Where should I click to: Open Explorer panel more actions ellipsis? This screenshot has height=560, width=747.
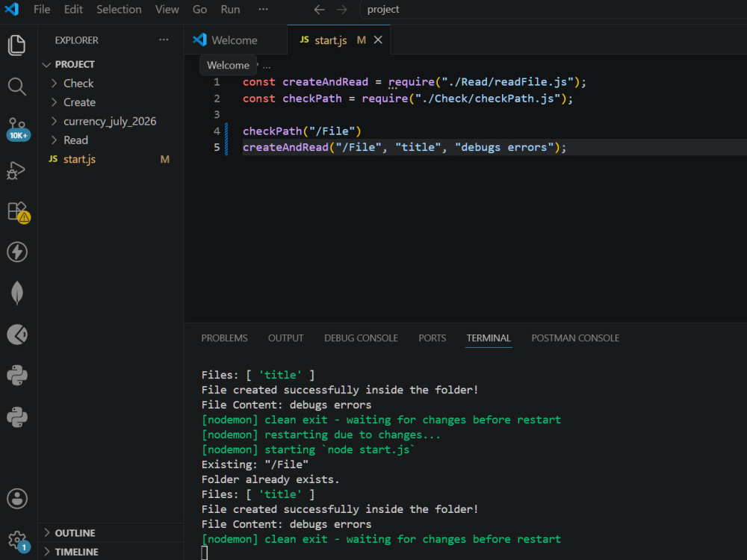coord(164,40)
